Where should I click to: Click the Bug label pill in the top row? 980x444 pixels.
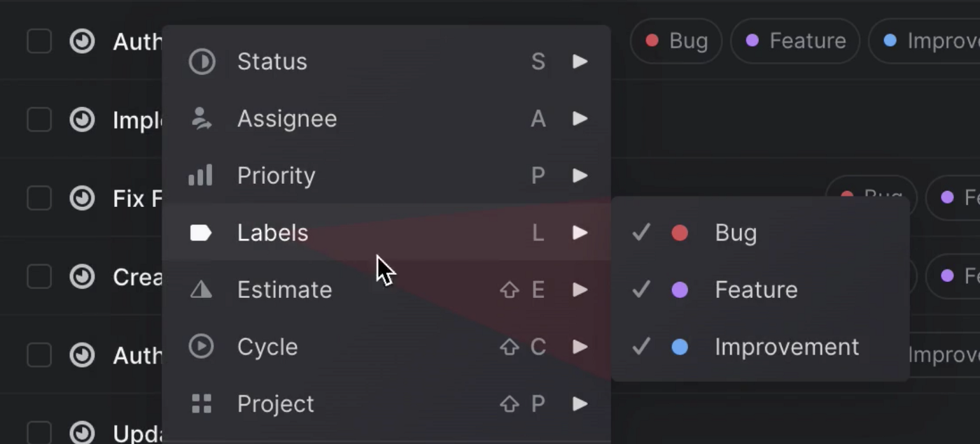[x=676, y=41]
